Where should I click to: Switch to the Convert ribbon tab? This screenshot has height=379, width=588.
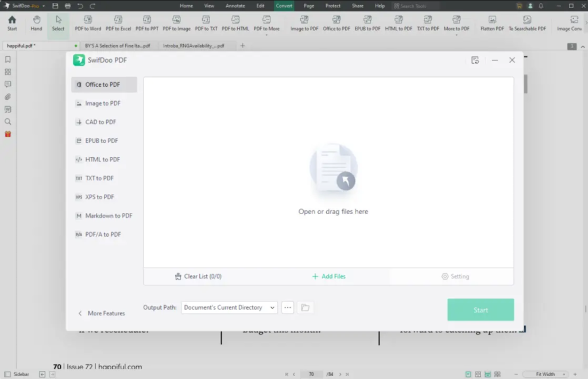[x=284, y=5]
